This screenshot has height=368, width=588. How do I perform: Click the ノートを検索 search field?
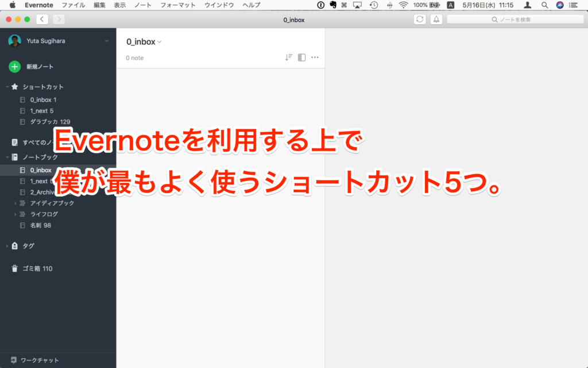click(x=515, y=20)
